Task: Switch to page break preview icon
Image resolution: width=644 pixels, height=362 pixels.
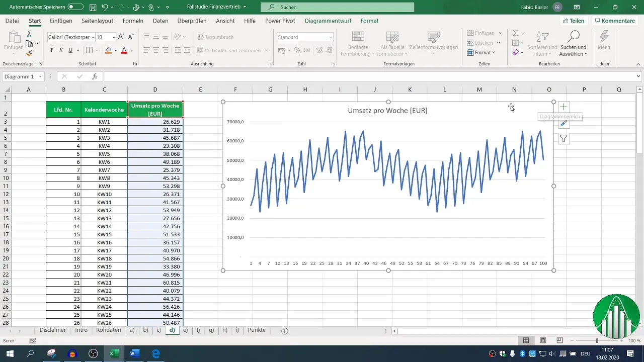Action: 559,340
